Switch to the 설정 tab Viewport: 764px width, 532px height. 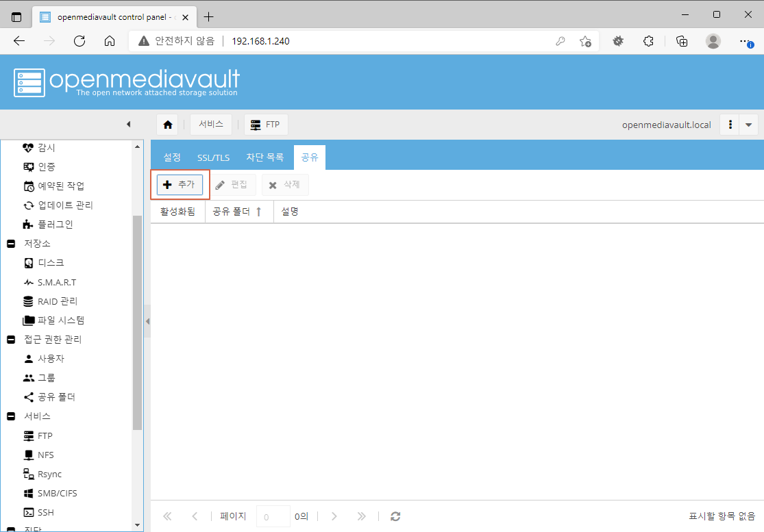172,157
